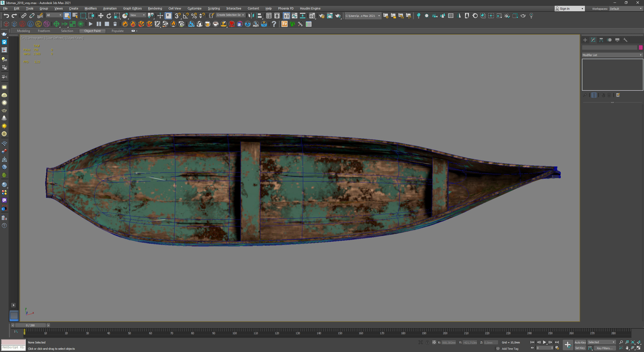This screenshot has height=352, width=644.
Task: Click Maximize Viewport Toggle icon
Action: coord(638,348)
